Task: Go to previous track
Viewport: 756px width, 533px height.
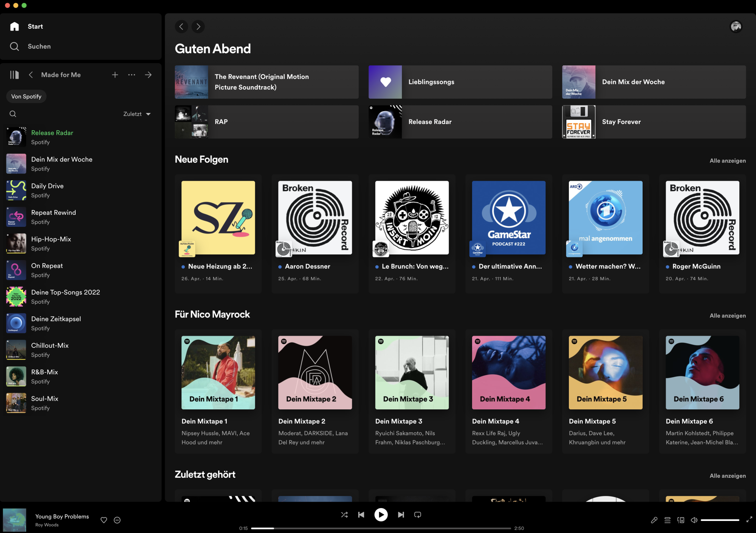Action: pyautogui.click(x=361, y=515)
